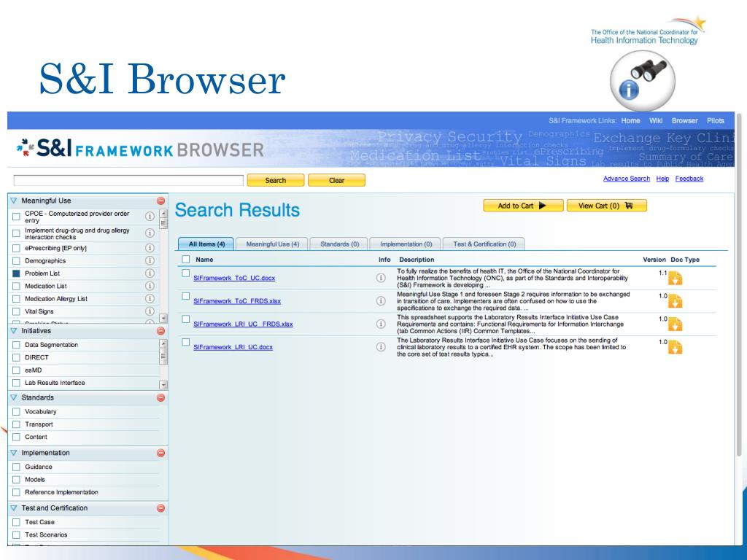This screenshot has width=747, height=560.
Task: Collapse the Meaningful Use section triangle
Action: [x=13, y=201]
